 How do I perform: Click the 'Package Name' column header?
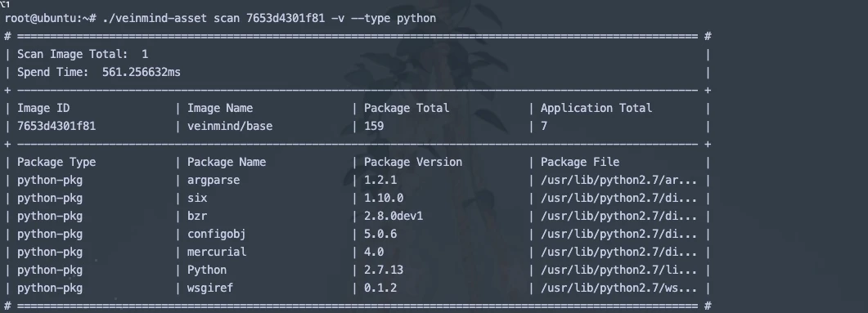pyautogui.click(x=227, y=162)
